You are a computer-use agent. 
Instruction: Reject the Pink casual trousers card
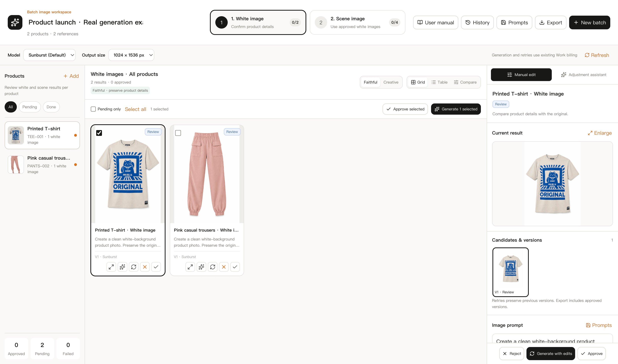tap(224, 267)
